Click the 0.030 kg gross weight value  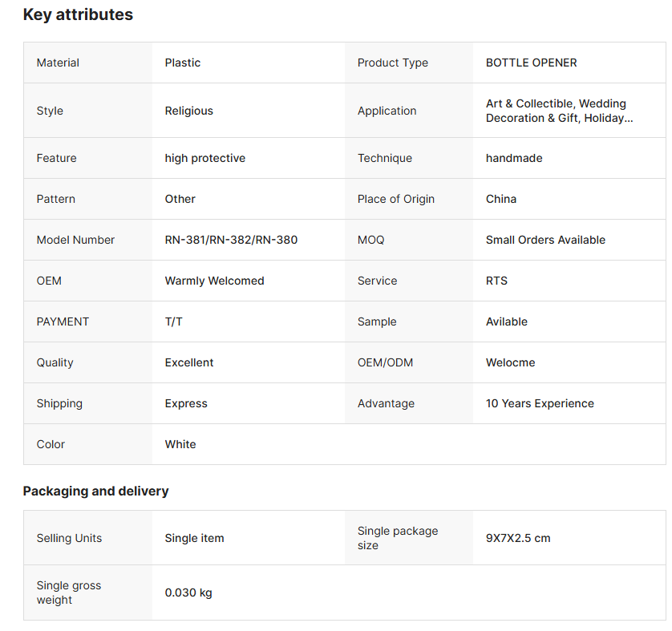[188, 593]
